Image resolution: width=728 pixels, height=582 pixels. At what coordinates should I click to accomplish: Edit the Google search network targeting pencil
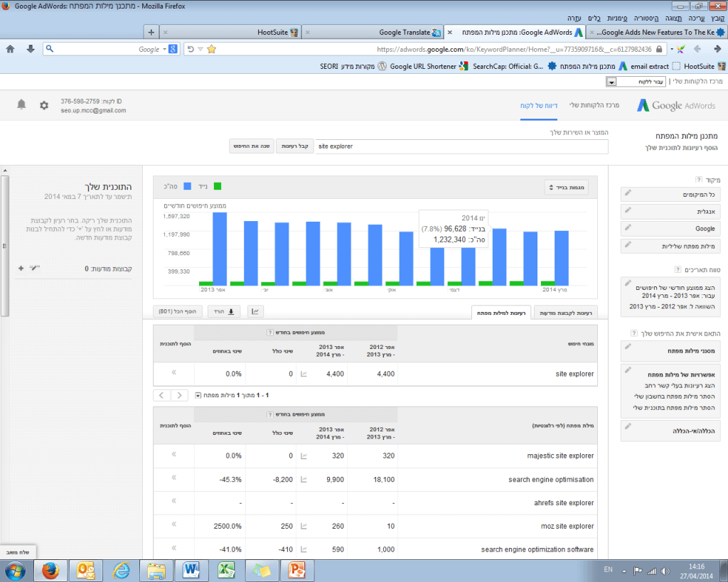click(x=628, y=227)
